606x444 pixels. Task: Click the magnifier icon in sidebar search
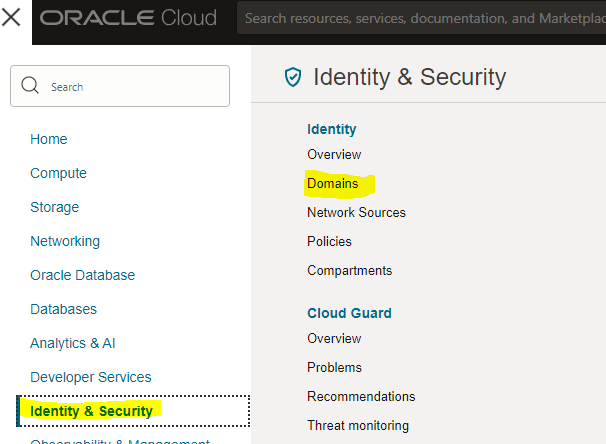(30, 86)
